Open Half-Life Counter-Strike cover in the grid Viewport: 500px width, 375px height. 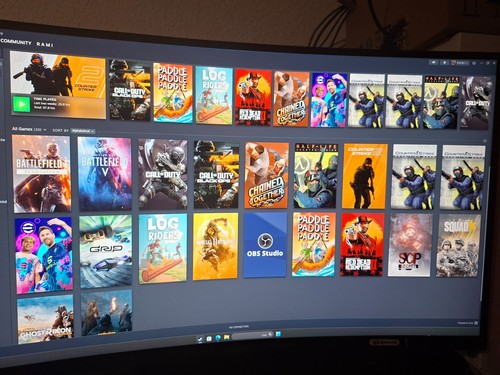[316, 176]
